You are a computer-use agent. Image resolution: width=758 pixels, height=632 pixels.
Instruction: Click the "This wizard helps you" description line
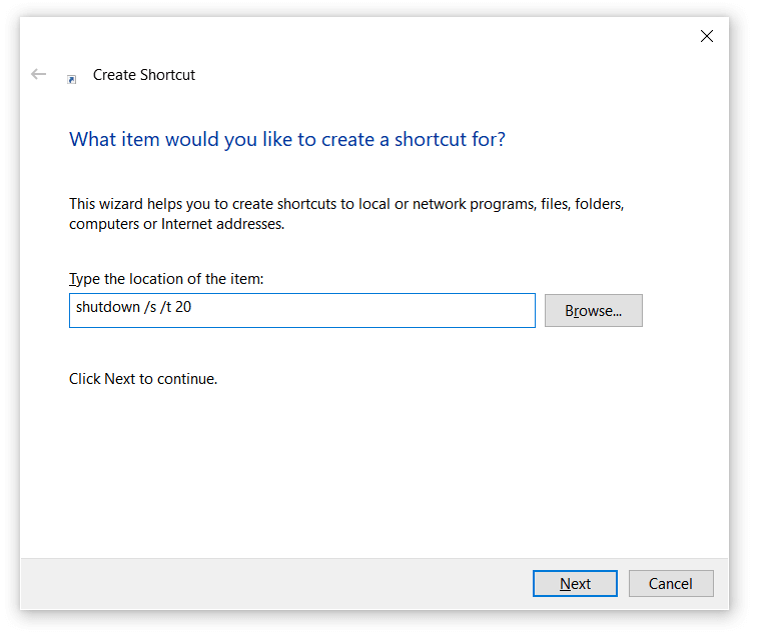[x=346, y=204]
